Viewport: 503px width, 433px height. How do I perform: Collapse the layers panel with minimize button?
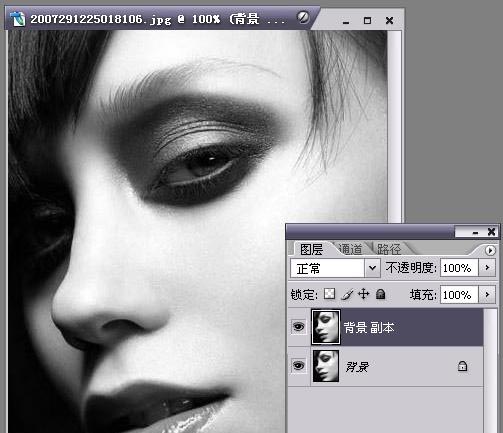click(475, 232)
